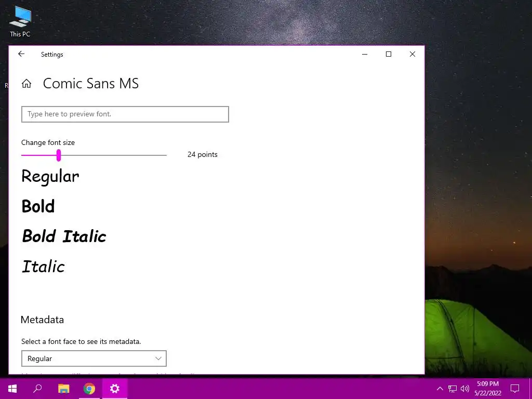Click the Bold Italic font sample

coord(64,236)
